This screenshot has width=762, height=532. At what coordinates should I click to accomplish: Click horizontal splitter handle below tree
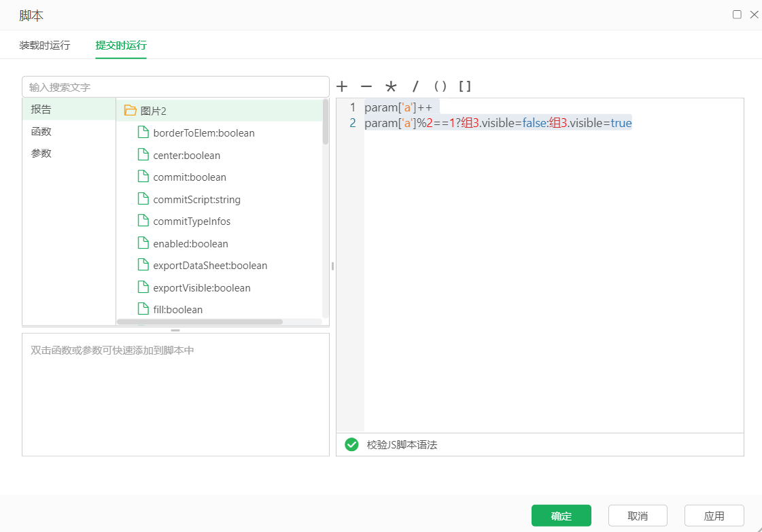point(175,330)
